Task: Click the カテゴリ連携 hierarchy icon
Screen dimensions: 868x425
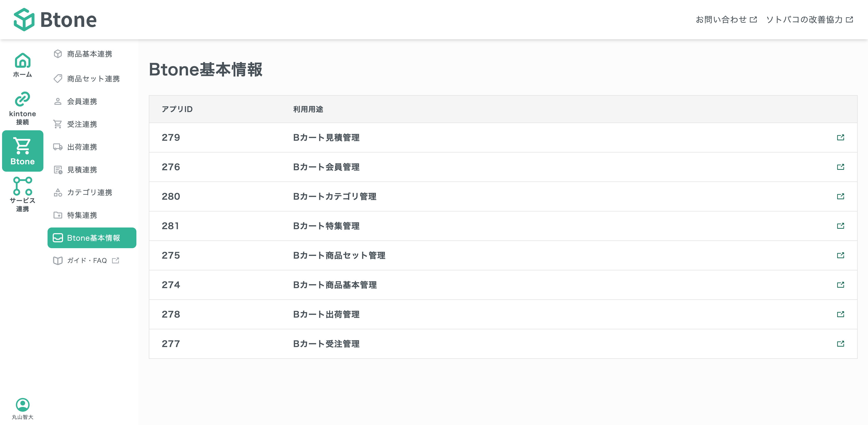Action: [58, 193]
